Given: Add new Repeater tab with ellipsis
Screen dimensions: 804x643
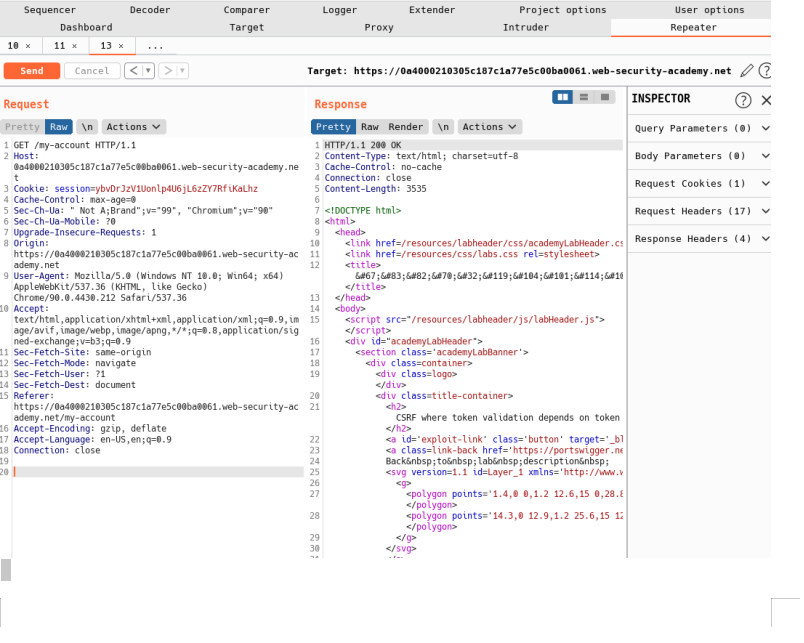Looking at the screenshot, I should point(155,46).
